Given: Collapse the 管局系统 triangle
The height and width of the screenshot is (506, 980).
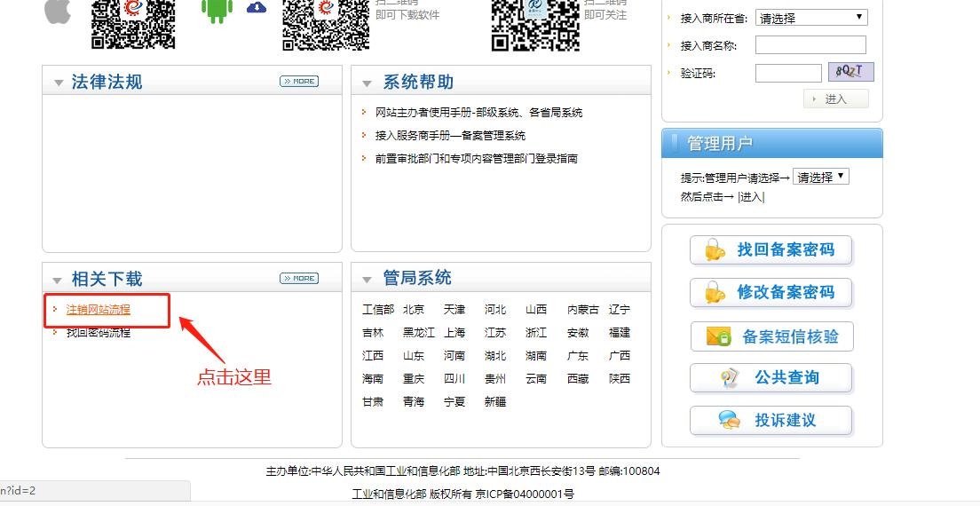Looking at the screenshot, I should [x=367, y=280].
